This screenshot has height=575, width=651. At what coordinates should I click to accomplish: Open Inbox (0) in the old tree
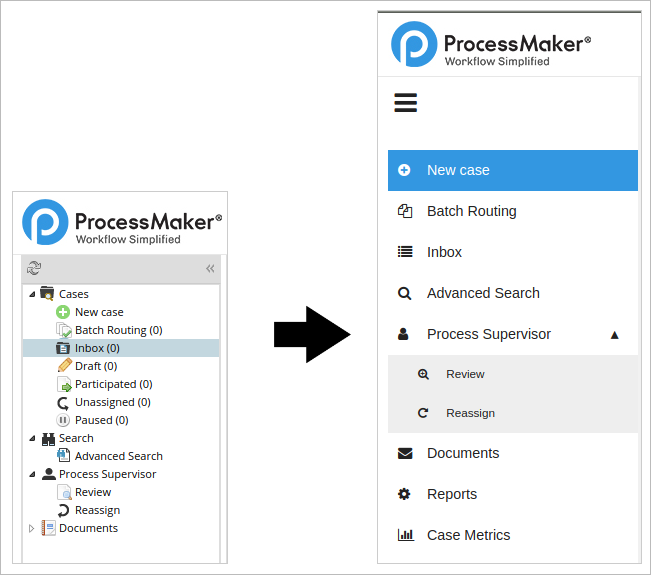click(97, 348)
